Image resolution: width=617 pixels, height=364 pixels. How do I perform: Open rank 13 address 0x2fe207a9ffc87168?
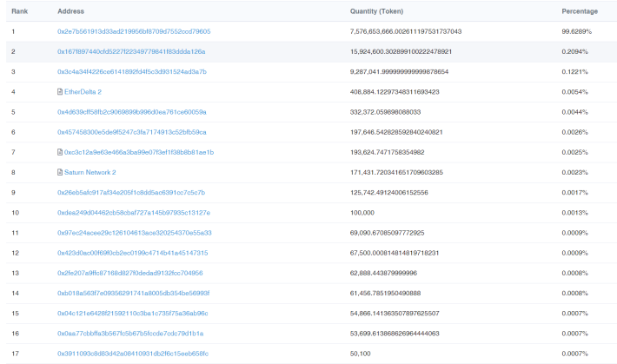(x=130, y=273)
